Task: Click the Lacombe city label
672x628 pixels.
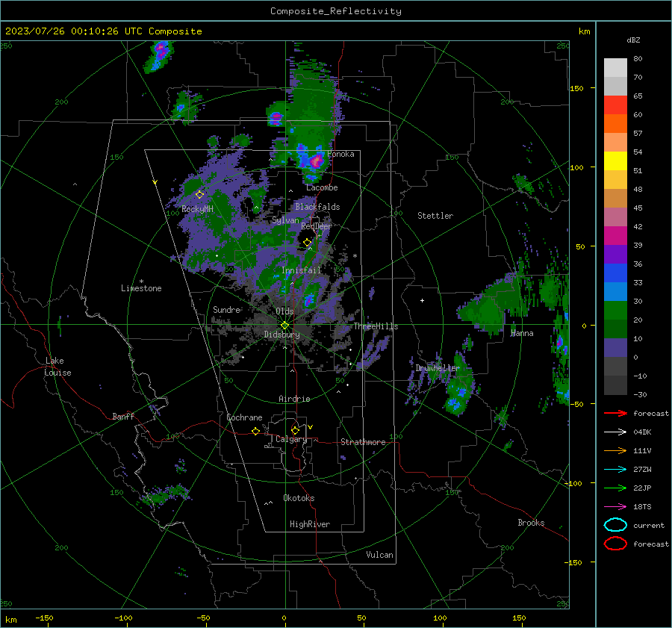Action: 322,187
